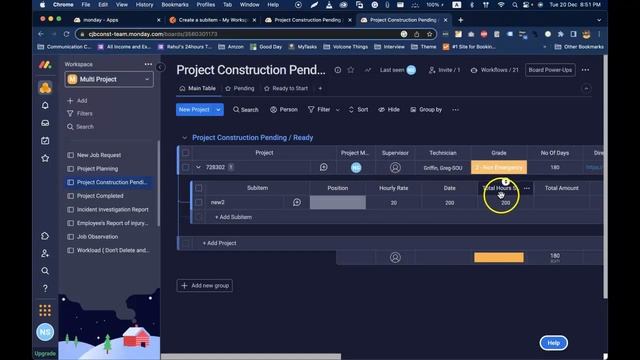Collapse the board header arrow

click(x=586, y=88)
